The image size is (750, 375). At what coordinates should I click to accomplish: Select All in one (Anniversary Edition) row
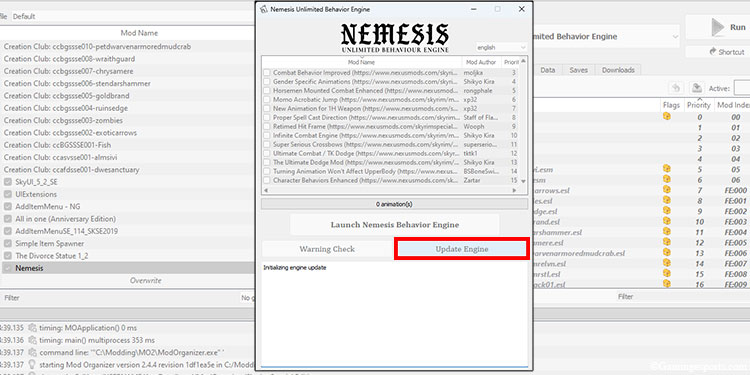coord(128,219)
